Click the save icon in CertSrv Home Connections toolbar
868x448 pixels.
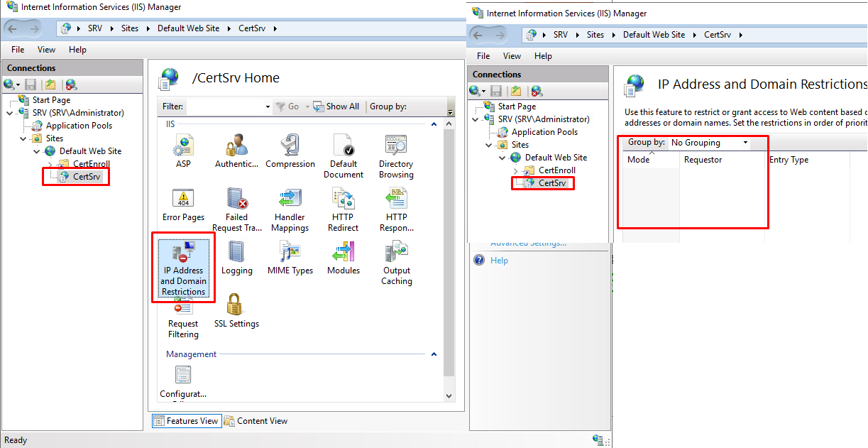29,84
